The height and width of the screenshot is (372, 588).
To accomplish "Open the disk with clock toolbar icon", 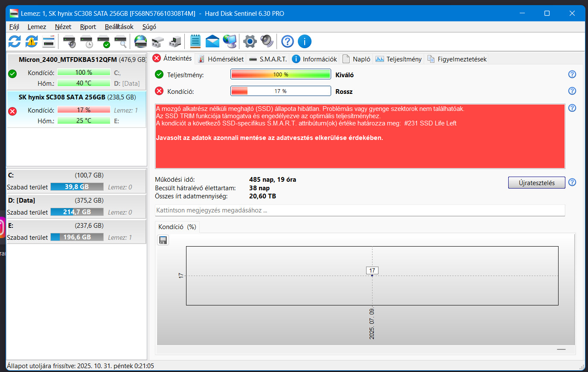I will pos(86,41).
